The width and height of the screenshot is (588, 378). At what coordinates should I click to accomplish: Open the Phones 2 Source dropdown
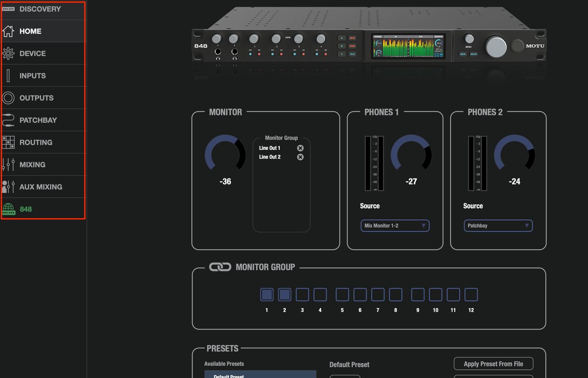(x=498, y=226)
